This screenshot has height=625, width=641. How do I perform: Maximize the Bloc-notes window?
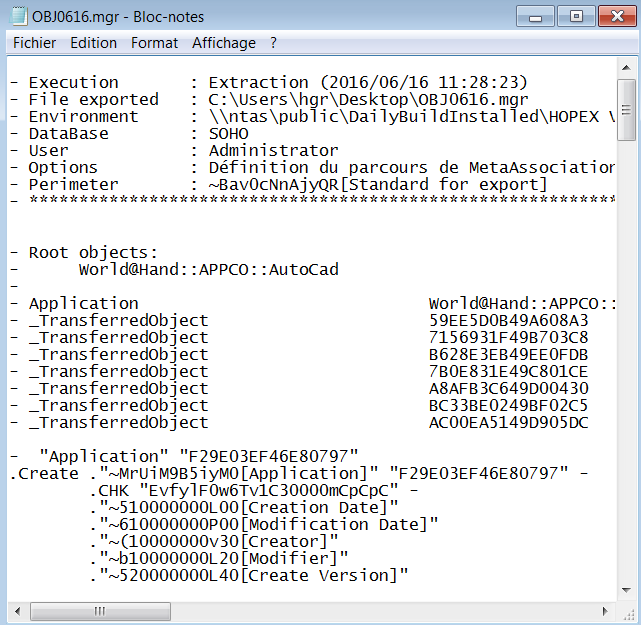(575, 16)
